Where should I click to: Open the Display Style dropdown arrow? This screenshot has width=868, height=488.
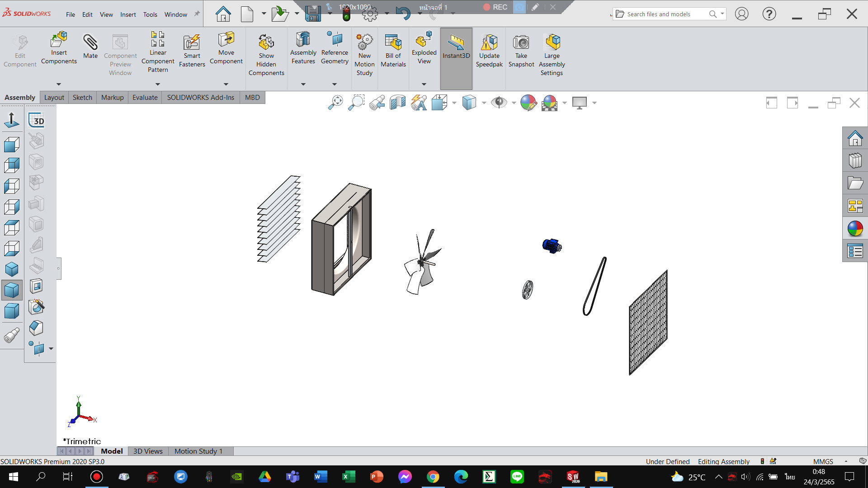coord(484,103)
